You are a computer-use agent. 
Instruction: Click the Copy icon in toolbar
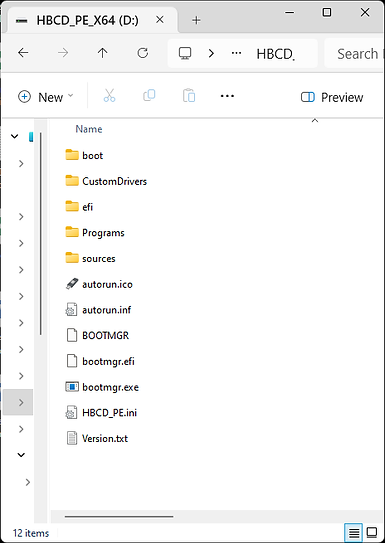click(x=149, y=95)
